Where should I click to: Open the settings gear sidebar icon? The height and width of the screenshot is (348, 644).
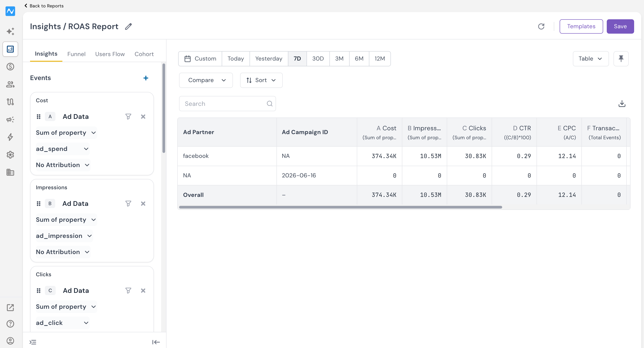point(10,155)
